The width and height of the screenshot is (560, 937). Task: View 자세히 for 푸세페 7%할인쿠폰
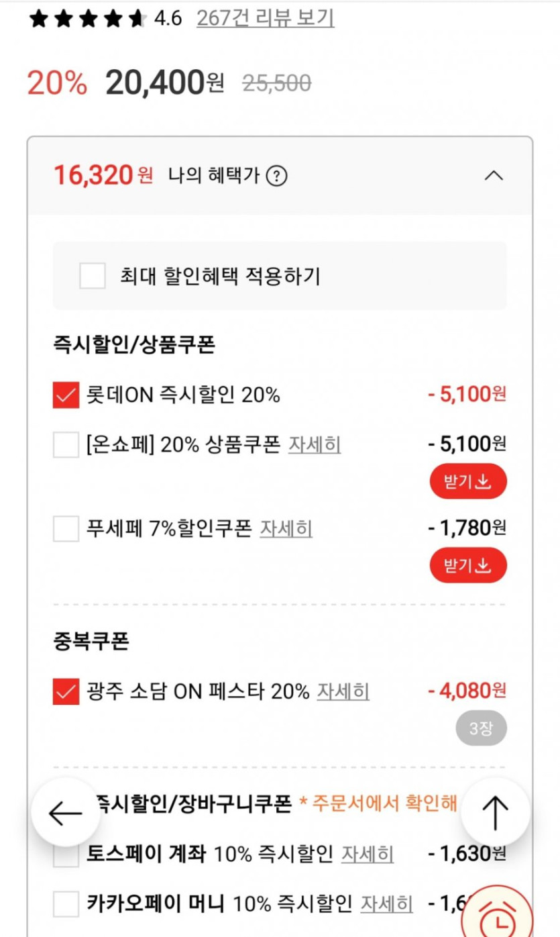[x=286, y=529]
